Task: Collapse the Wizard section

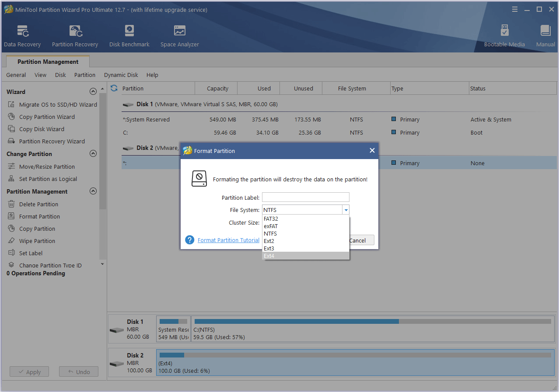Action: 93,92
